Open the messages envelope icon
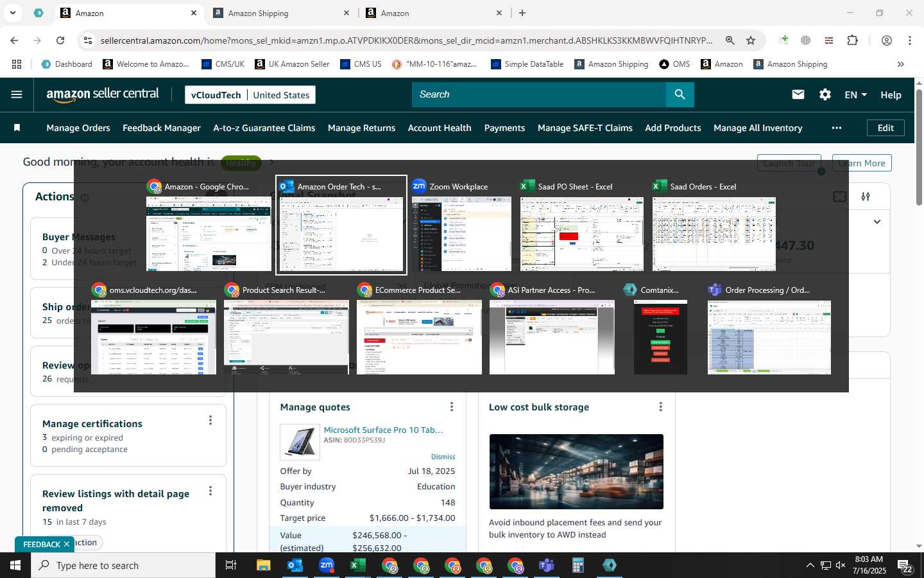Screen dimensions: 924x578 point(798,94)
